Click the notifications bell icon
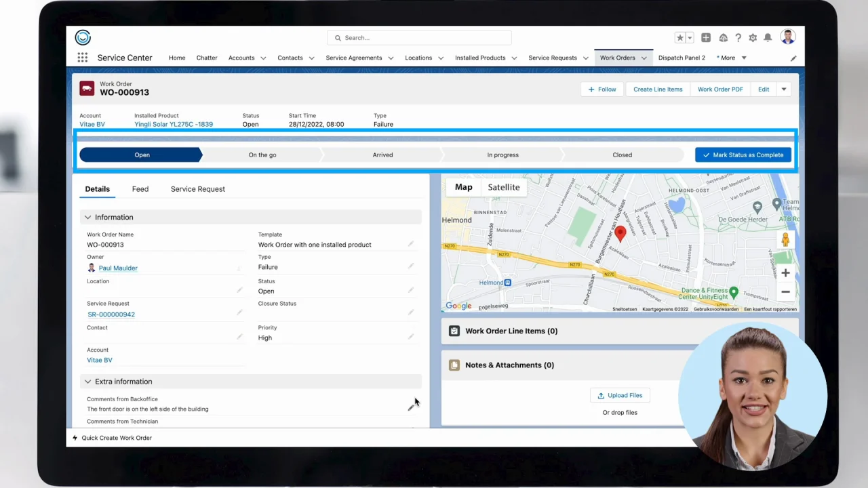Image resolution: width=868 pixels, height=488 pixels. coord(768,38)
